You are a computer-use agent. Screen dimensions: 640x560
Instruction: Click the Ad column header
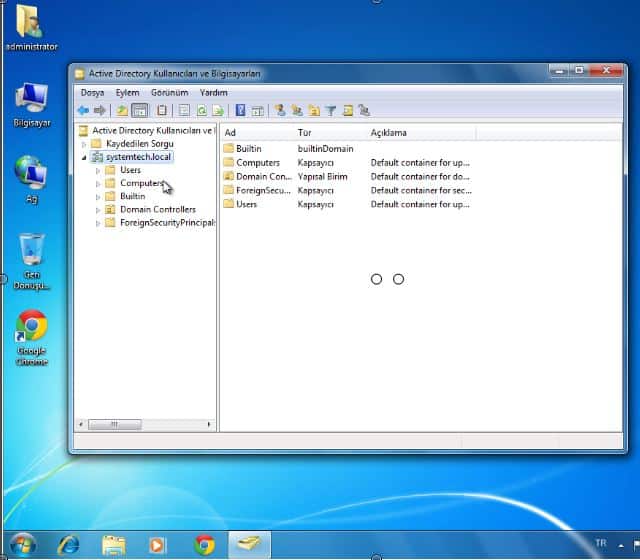click(x=230, y=133)
